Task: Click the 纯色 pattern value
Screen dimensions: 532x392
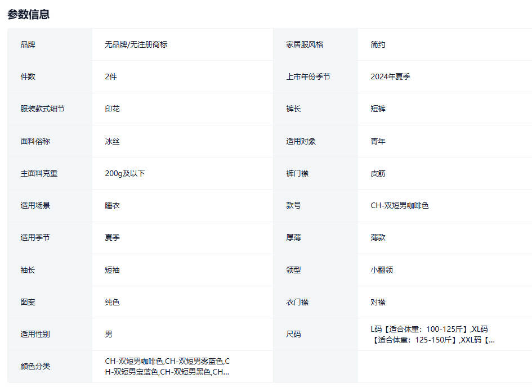Action: [x=112, y=302]
